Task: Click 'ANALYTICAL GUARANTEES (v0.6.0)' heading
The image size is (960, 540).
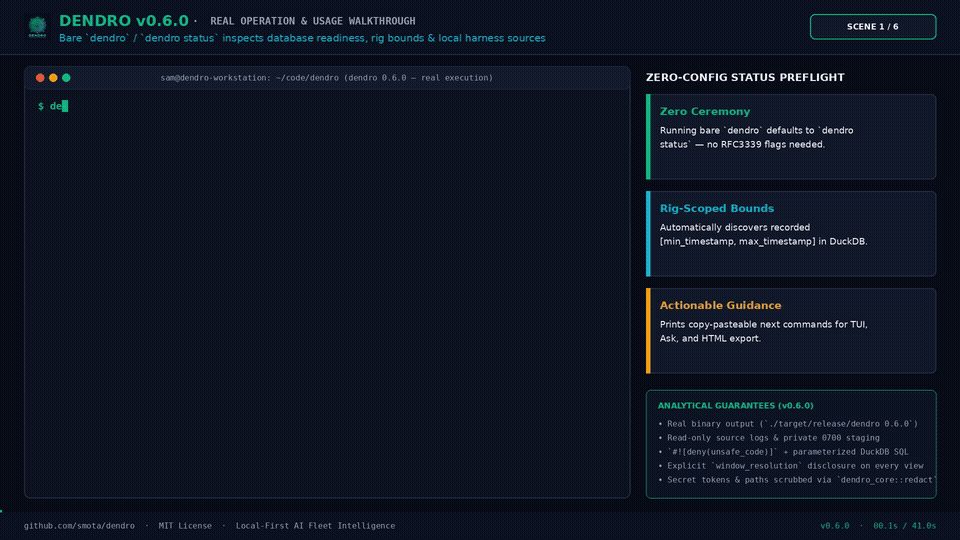Action: (x=735, y=405)
